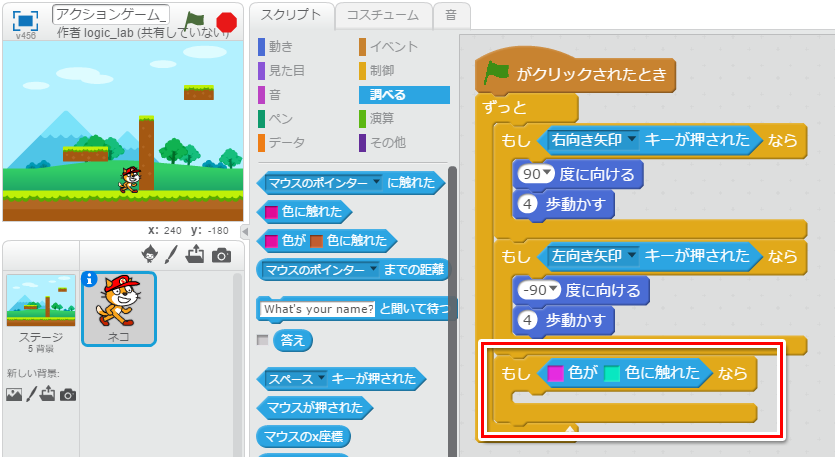Screen dimensions: 835x457
Task: Click the What's your name? text field
Action: [x=318, y=309]
